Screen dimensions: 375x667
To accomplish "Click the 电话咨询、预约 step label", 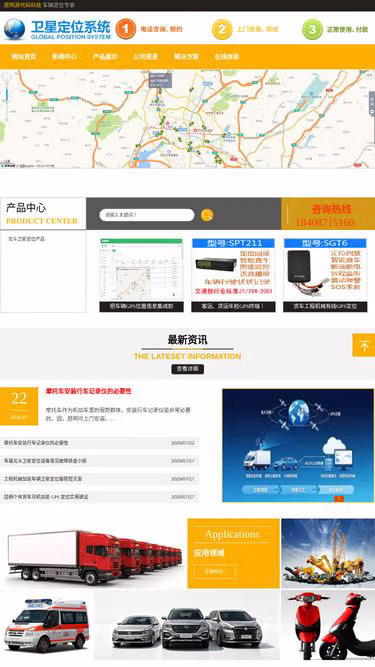I will point(161,29).
